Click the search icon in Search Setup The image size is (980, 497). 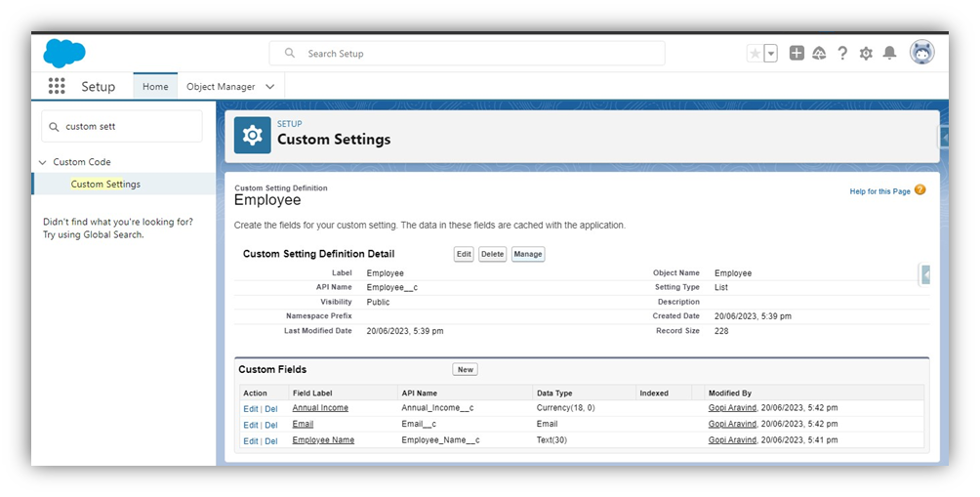(x=289, y=53)
